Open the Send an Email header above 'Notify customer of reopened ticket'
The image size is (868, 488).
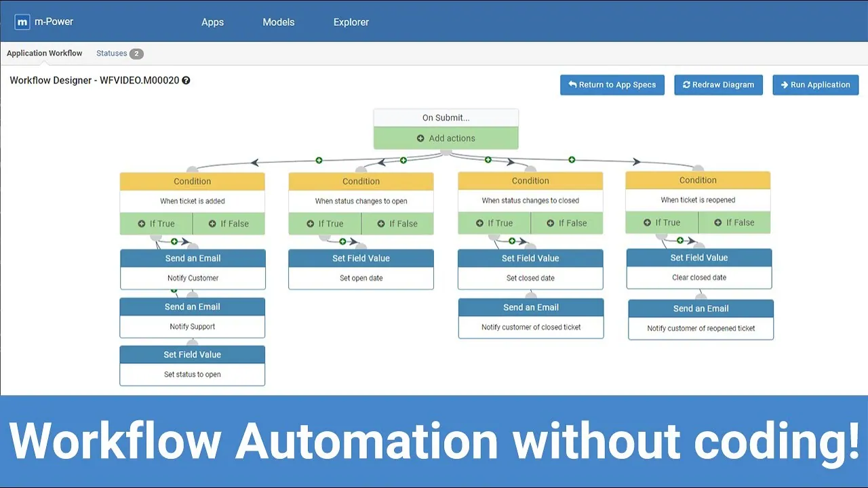click(701, 308)
